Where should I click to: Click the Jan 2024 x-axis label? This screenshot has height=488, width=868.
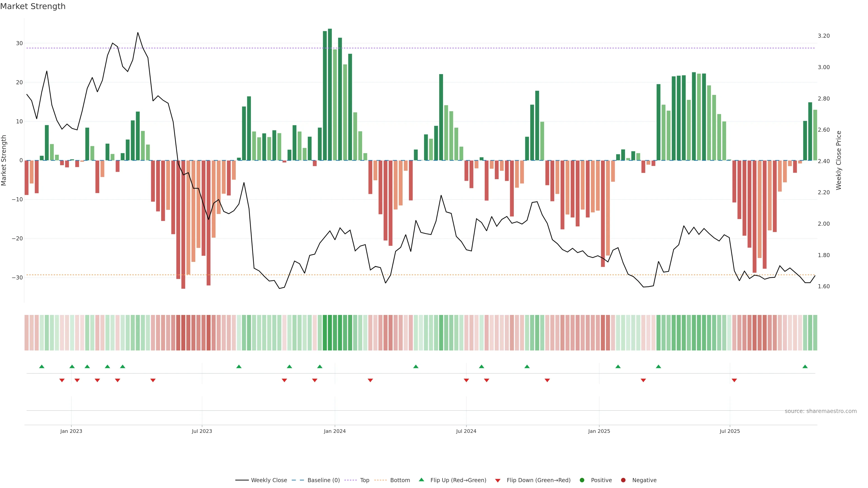click(x=335, y=431)
